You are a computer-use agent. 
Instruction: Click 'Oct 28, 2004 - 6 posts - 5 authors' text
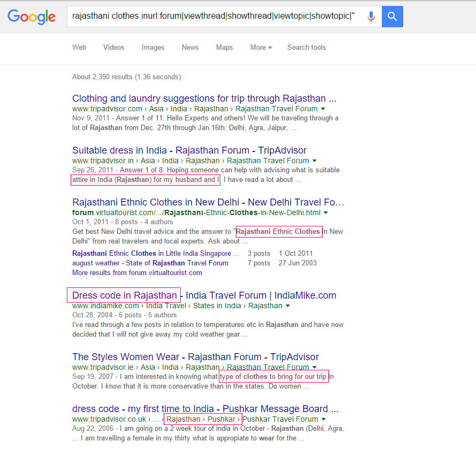125,315
